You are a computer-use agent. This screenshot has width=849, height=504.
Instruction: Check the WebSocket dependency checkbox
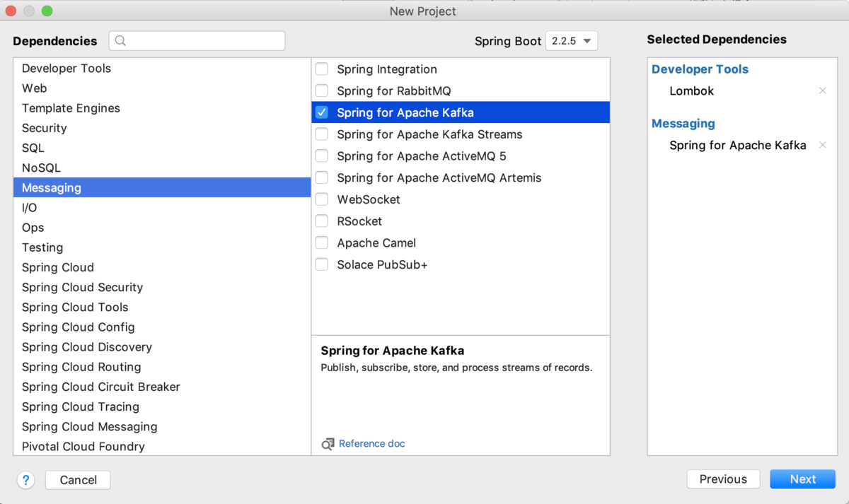322,199
